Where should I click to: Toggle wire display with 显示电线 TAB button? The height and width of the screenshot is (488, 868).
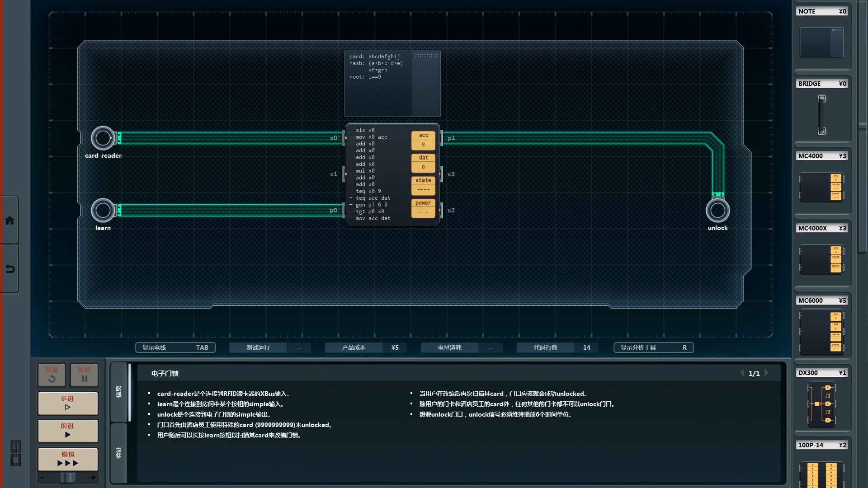pos(175,347)
